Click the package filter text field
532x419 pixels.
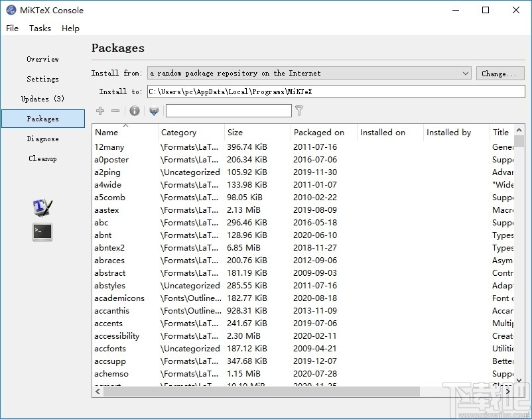coord(228,111)
